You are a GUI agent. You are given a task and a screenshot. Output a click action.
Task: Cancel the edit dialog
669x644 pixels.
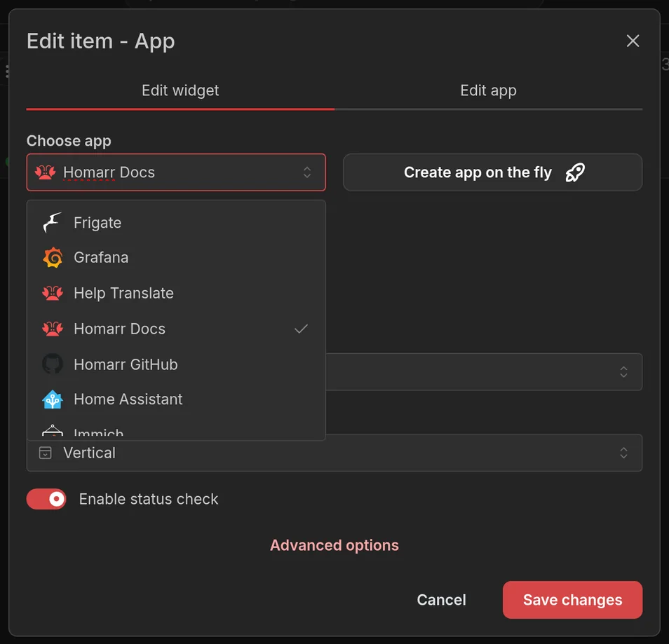coord(441,600)
